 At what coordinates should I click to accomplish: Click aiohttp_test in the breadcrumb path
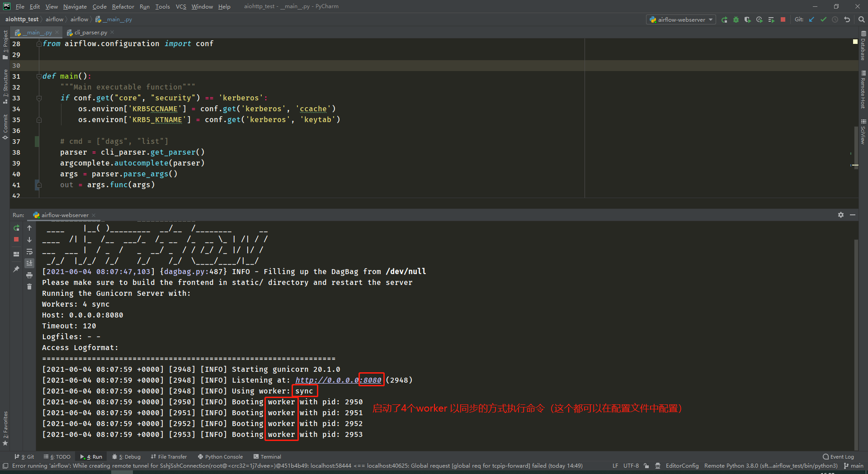22,19
